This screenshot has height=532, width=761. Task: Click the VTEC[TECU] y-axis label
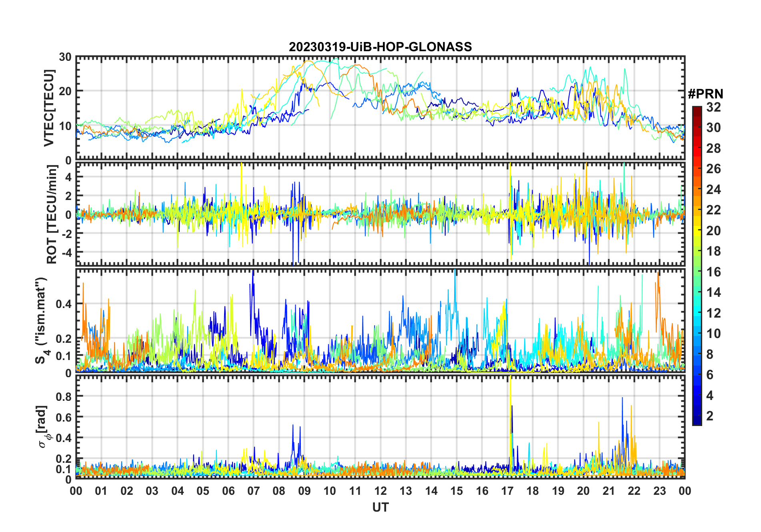[49, 108]
